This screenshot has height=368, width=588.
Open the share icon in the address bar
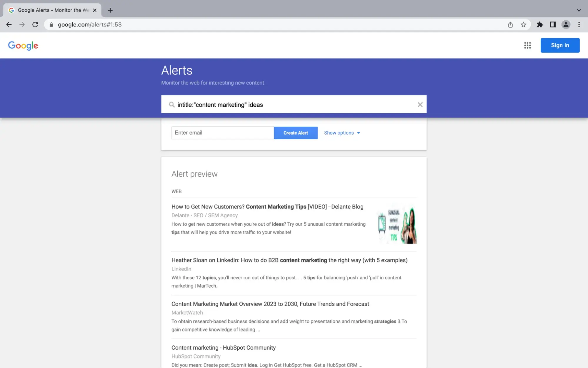[x=510, y=24]
